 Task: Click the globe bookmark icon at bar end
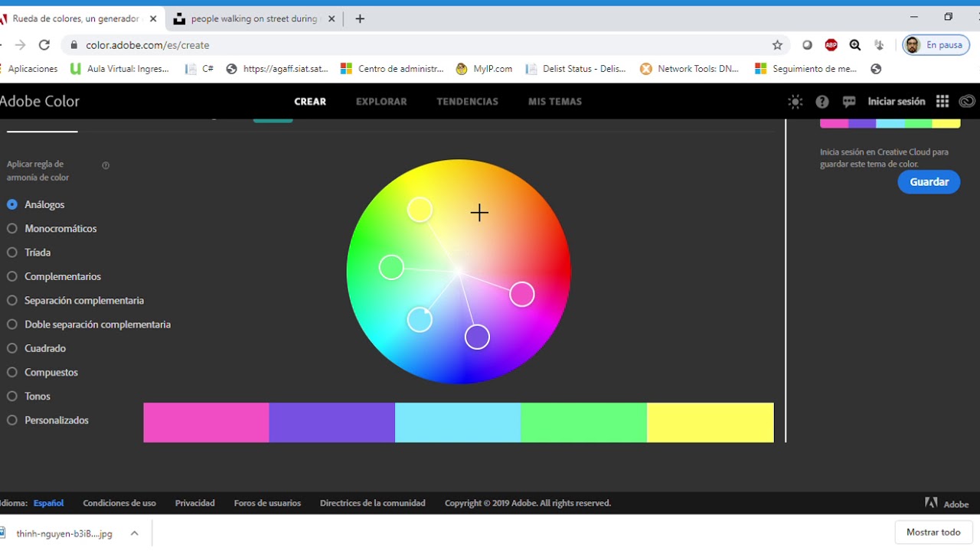point(876,69)
